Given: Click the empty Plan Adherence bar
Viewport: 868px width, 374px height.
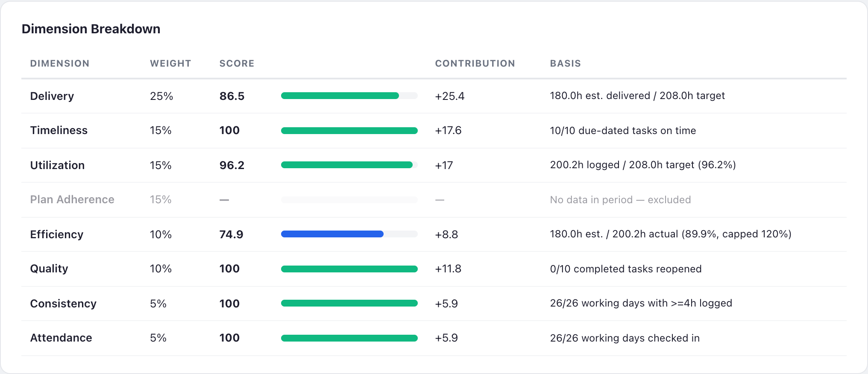Looking at the screenshot, I should (349, 200).
